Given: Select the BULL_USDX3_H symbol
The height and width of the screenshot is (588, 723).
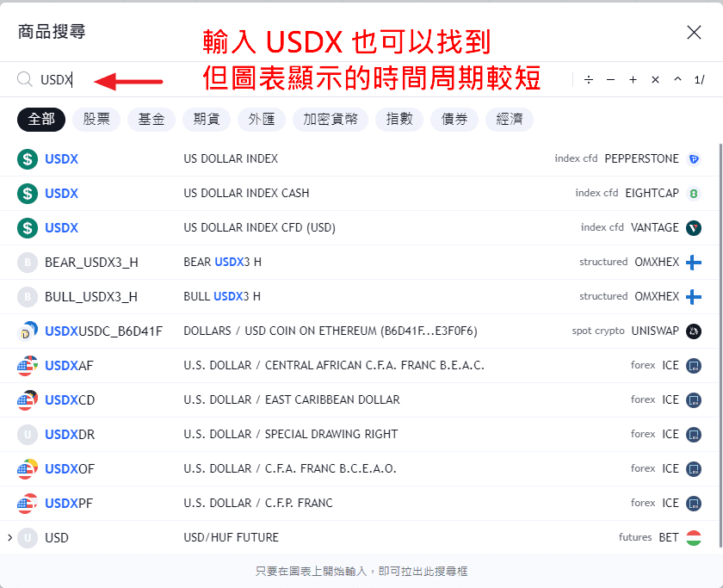Looking at the screenshot, I should pos(359,296).
